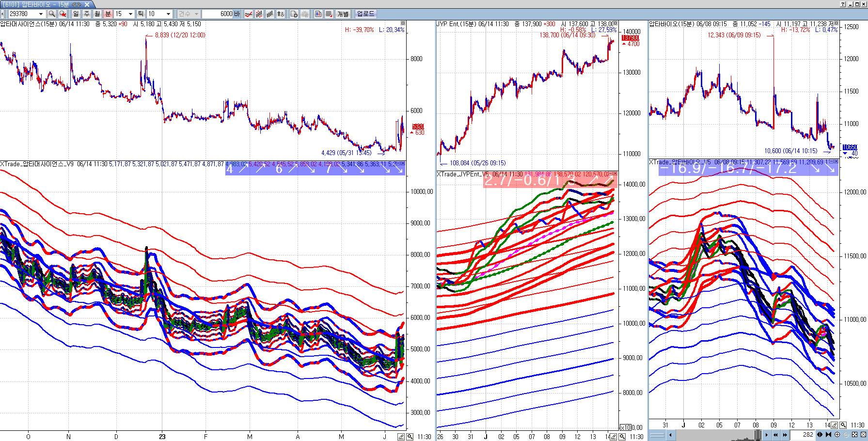Click the chart timeline scrollbar handle
This screenshot has height=441, width=868.
coord(758,435)
